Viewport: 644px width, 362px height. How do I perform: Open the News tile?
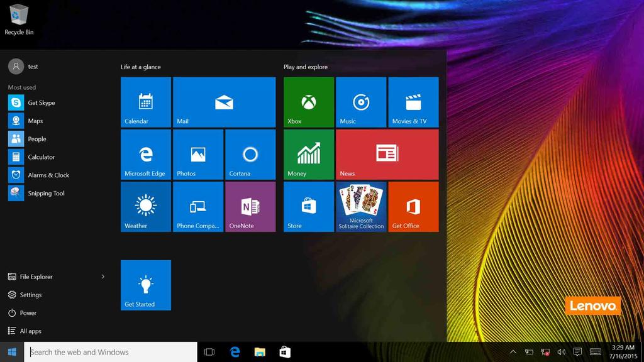point(387,155)
